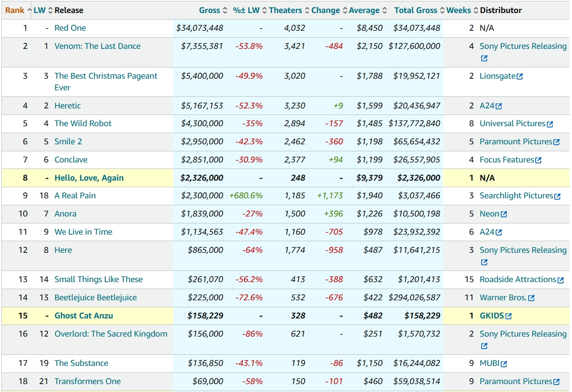Sort by the Distributor column header
This screenshot has width=572, height=392.
coord(501,10)
